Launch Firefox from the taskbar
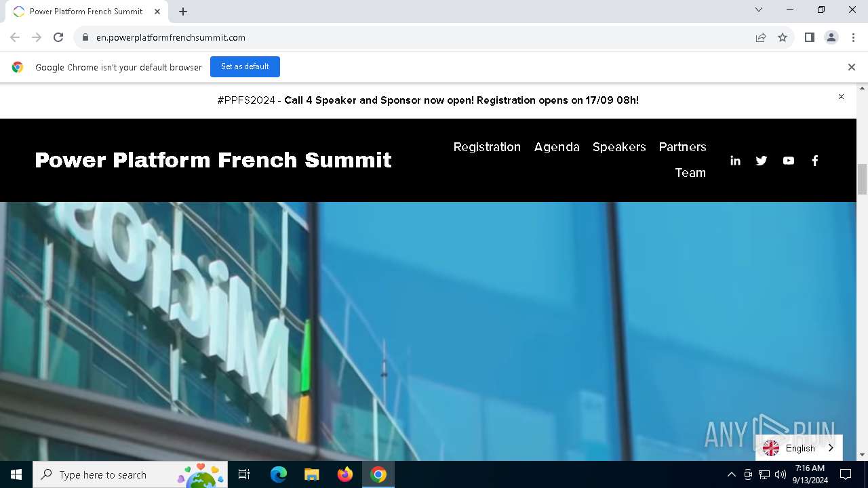 345,474
